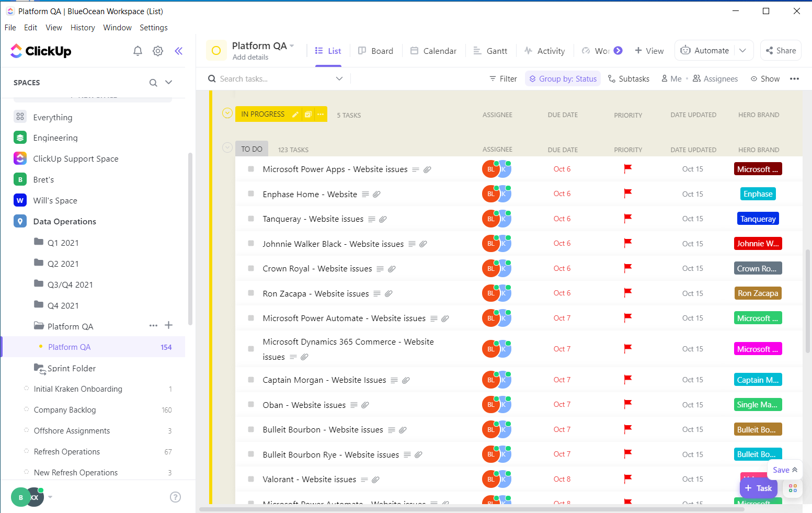Switch to the Calendar view tab
812x513 pixels.
point(433,51)
